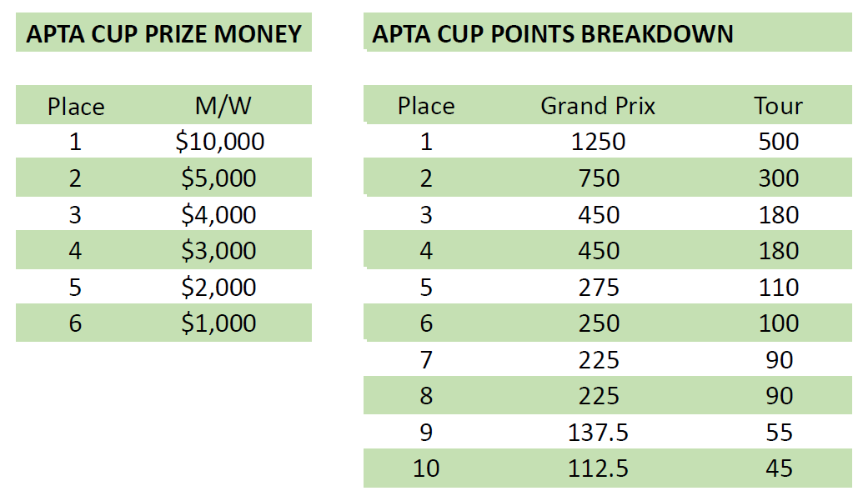868x501 pixels.
Task: Click the $4,000 prize cell
Action: (x=218, y=215)
